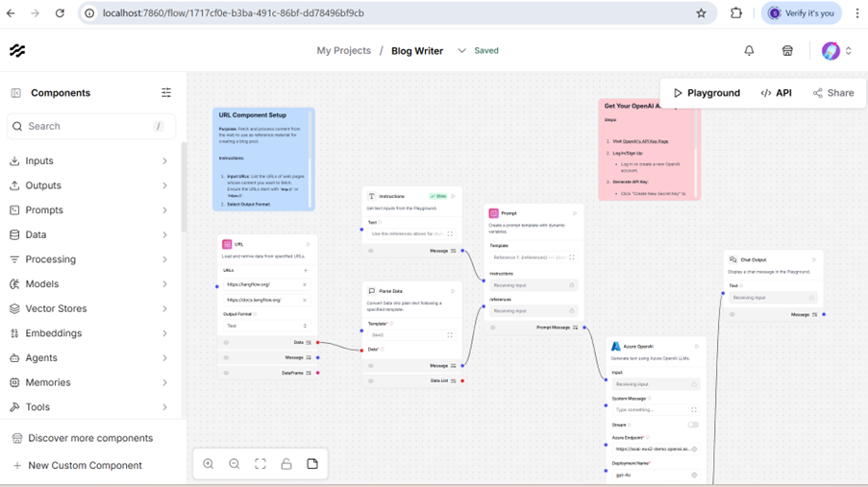This screenshot has height=487, width=868.
Task: Open the Playground
Action: pyautogui.click(x=707, y=93)
